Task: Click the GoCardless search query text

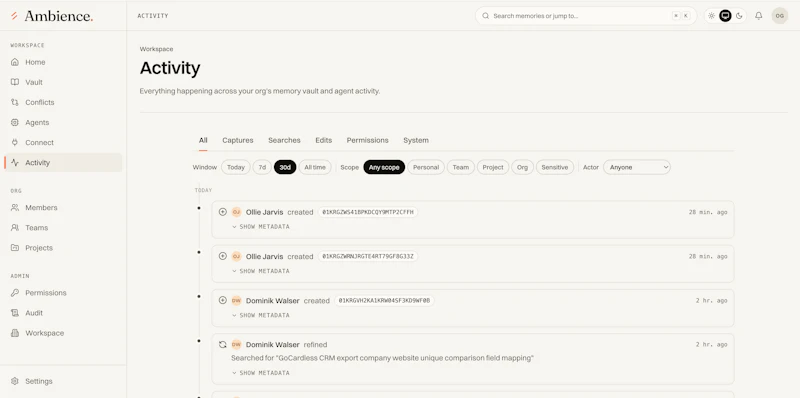Action: [x=382, y=358]
